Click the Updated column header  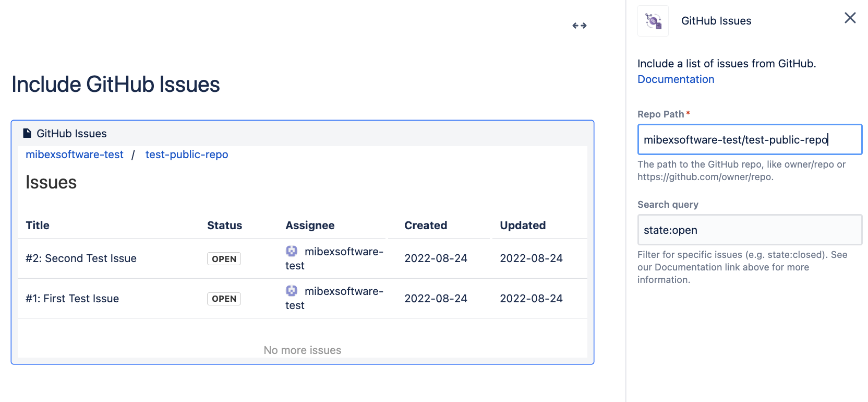(x=523, y=226)
